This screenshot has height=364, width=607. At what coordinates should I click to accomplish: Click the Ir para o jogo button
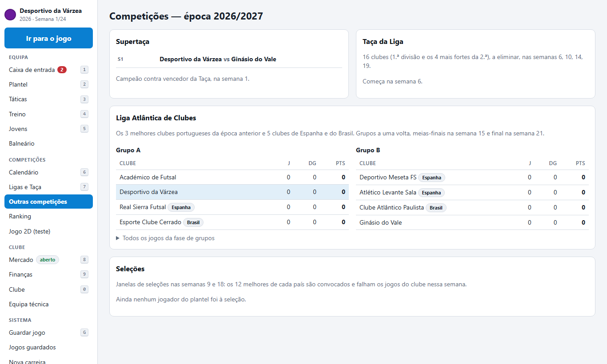[x=48, y=38]
